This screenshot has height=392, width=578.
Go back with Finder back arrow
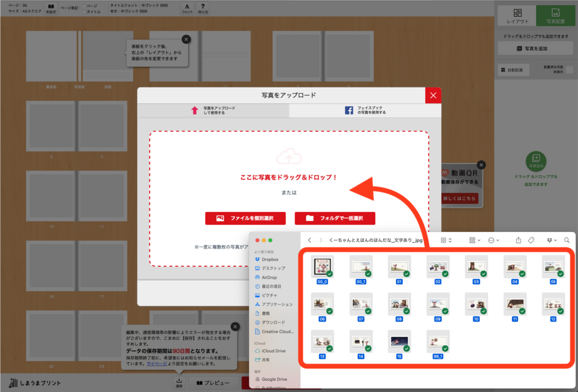[x=309, y=240]
